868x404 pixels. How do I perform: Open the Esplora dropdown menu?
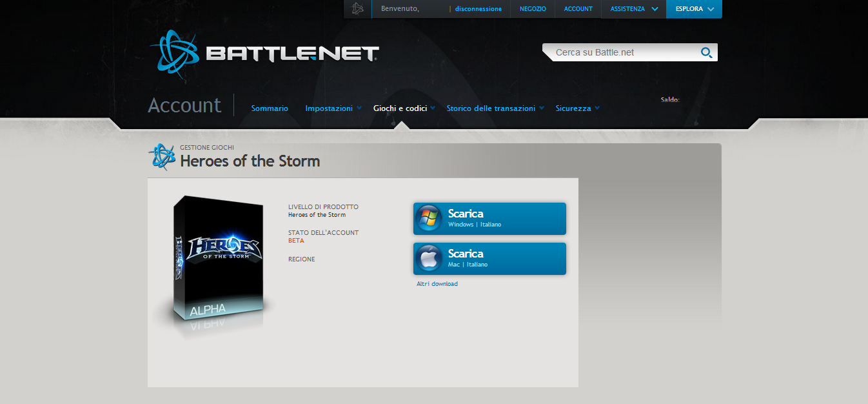[x=694, y=9]
